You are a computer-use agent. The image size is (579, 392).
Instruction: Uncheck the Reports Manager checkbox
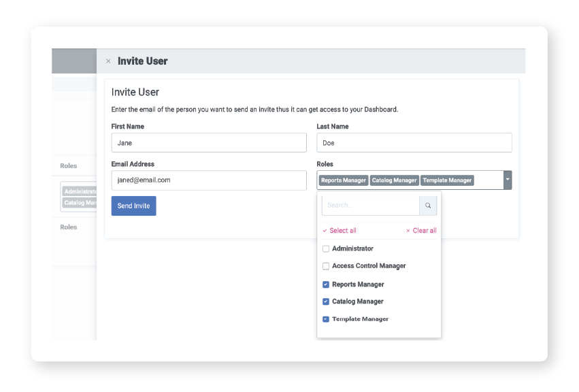click(326, 284)
